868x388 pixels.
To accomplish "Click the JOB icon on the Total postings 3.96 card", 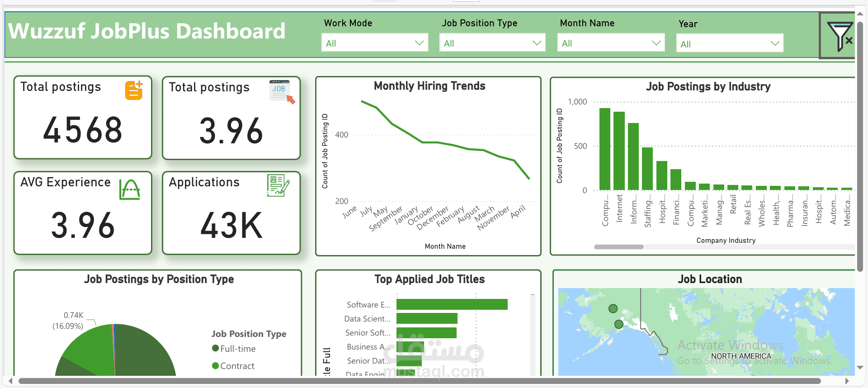I will click(x=282, y=92).
